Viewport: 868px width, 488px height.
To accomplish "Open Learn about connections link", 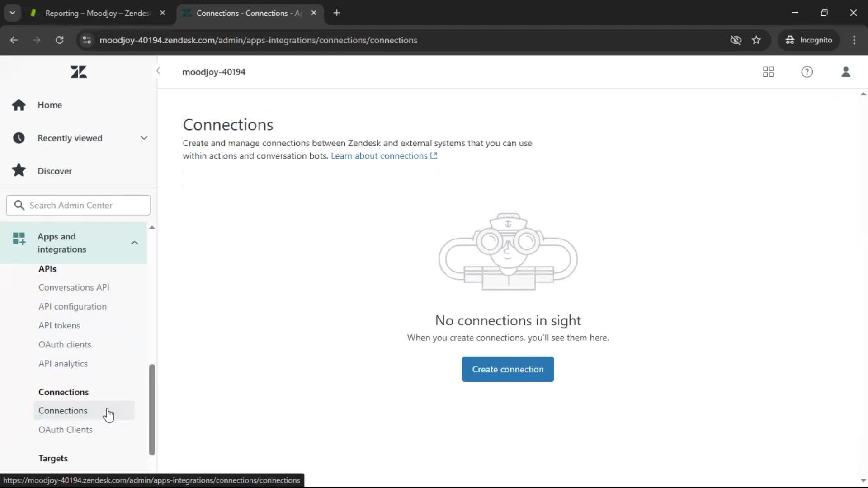I will pos(384,156).
